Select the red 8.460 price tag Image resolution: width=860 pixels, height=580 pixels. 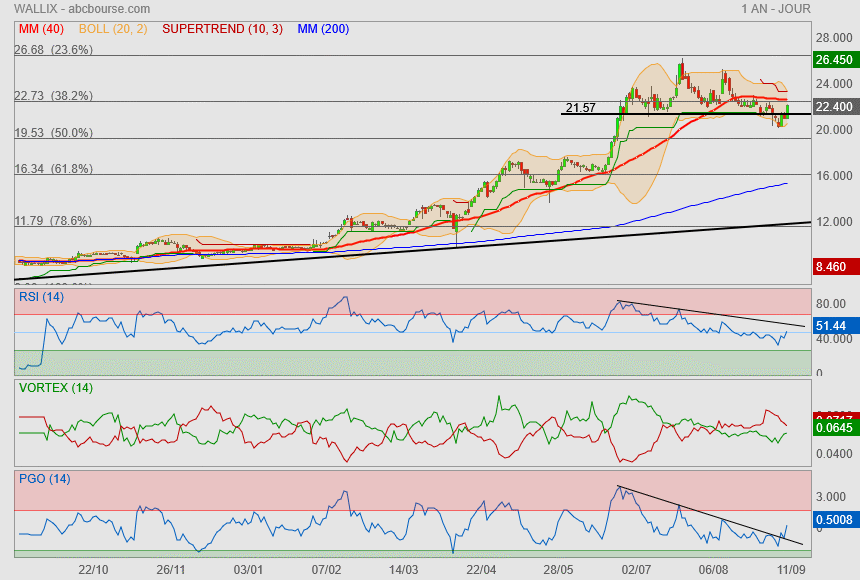[833, 267]
